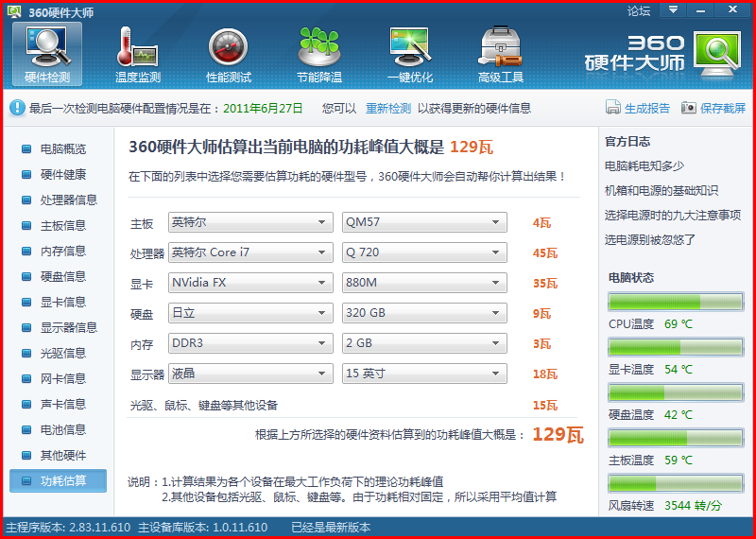
Task: Open the 性能测试 speedometer icon
Action: (229, 47)
